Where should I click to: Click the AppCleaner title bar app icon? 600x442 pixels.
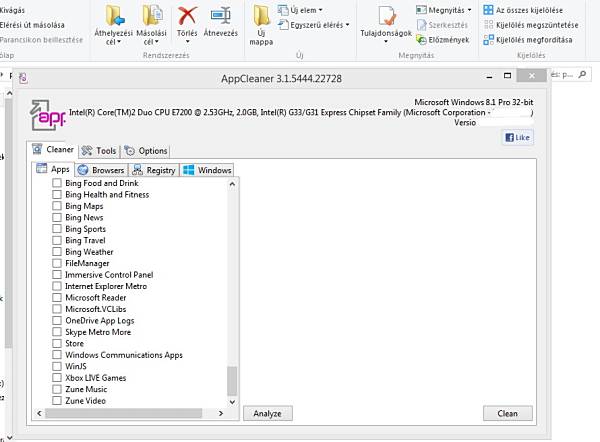coord(23,78)
